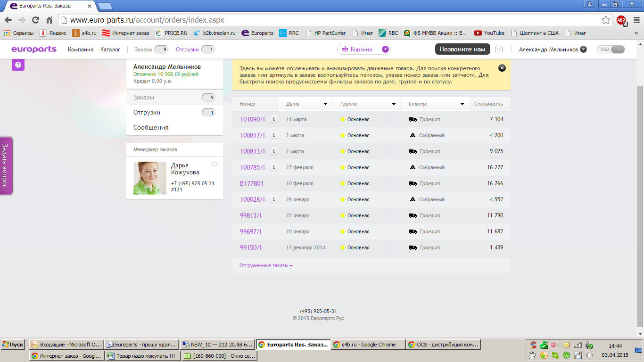Click the envelope icon beside Дарья Кожухова
This screenshot has height=362, width=644.
click(x=215, y=165)
